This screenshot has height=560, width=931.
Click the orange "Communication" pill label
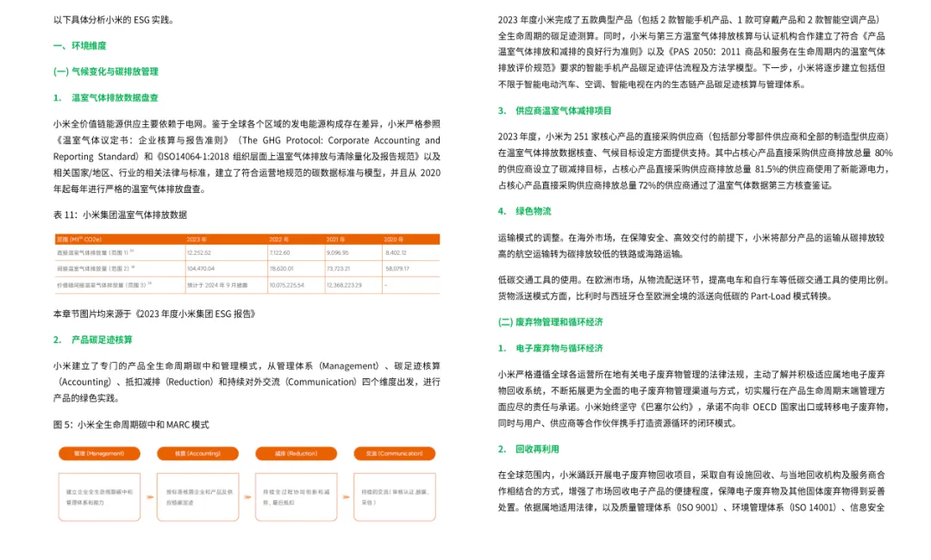click(x=394, y=454)
